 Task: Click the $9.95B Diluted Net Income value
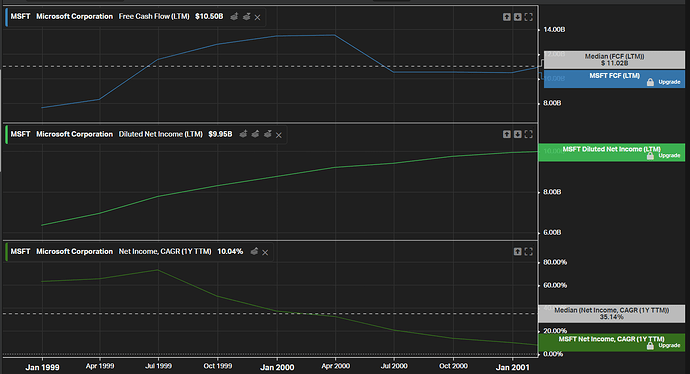tap(220, 134)
